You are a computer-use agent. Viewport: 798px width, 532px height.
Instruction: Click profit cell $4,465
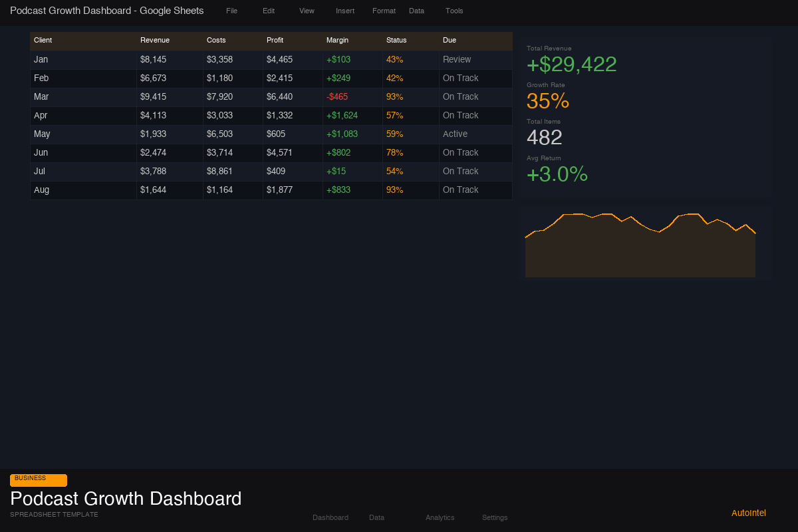point(293,60)
